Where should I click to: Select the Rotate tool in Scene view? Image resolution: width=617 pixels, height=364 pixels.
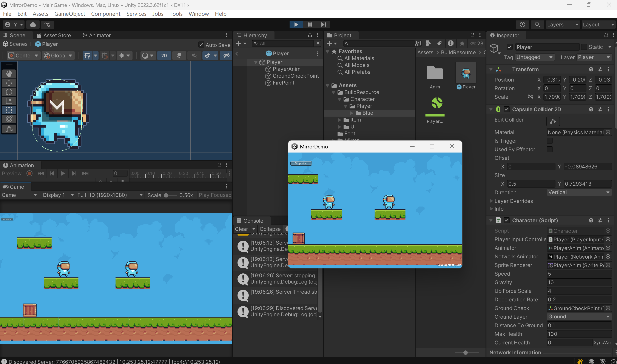(9, 92)
